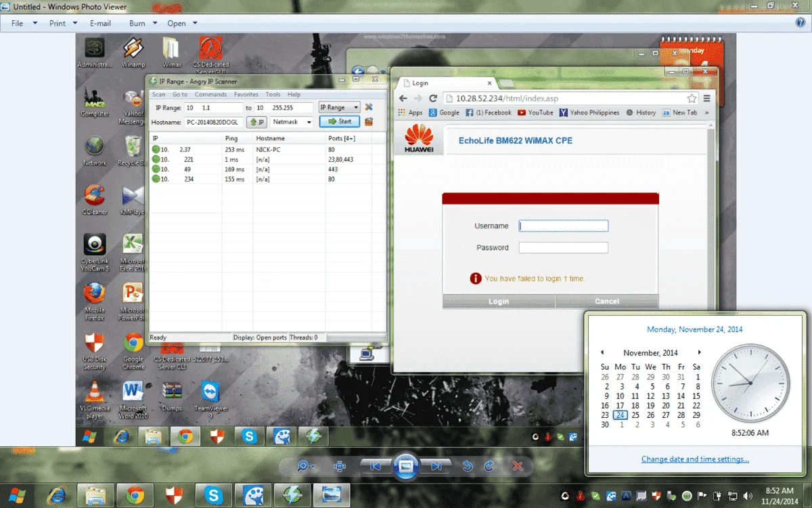Open Internet Explorer from the bottom Windows taskbar
Viewport: 812px width, 508px height.
pos(57,495)
